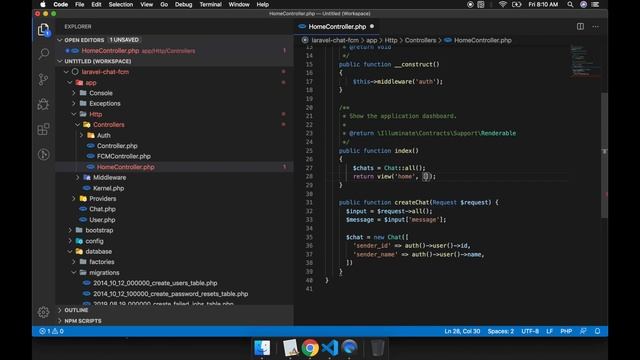
Task: Expand the migrations folder toggle
Action: tap(74, 272)
